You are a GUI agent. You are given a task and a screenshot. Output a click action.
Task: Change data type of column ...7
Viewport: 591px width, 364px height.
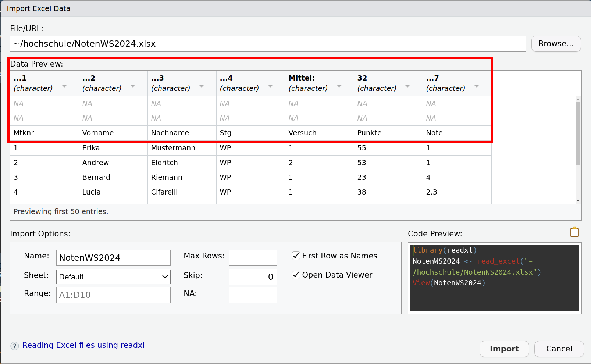pyautogui.click(x=477, y=86)
